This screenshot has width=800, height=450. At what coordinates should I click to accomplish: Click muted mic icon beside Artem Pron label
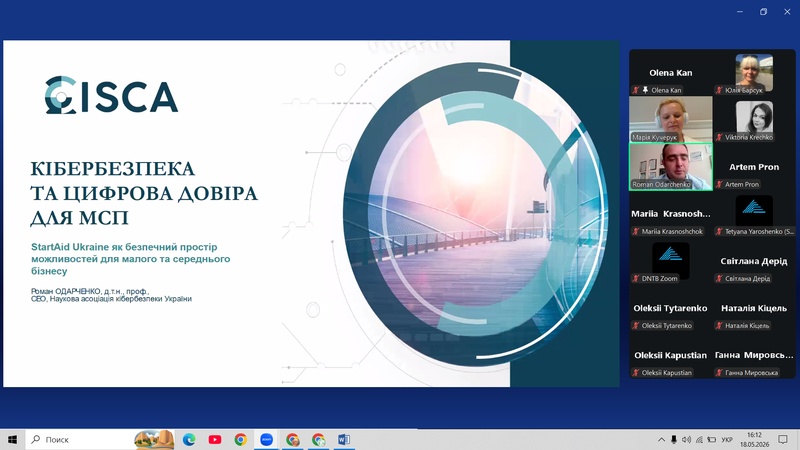coord(719,184)
